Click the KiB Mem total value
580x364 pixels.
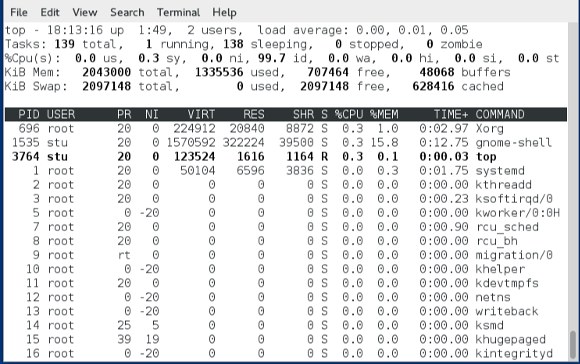click(x=107, y=72)
